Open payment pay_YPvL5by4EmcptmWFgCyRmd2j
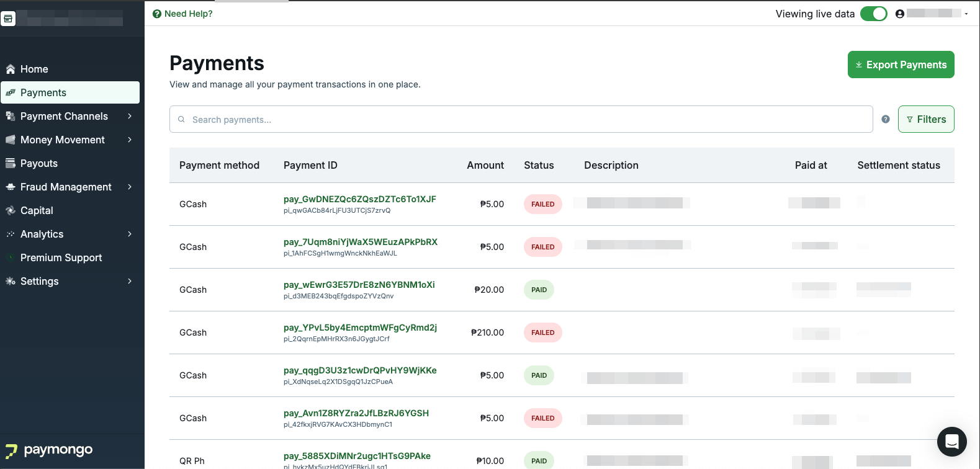 tap(361, 328)
